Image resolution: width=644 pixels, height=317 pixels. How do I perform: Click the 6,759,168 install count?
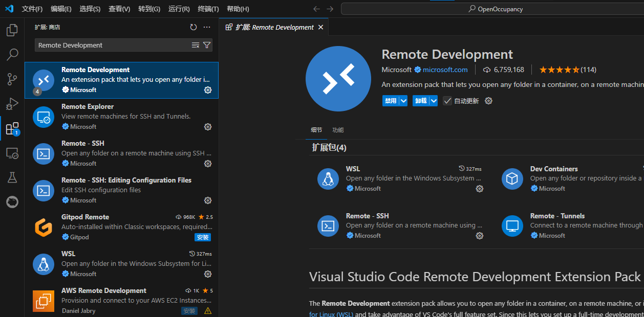click(504, 70)
